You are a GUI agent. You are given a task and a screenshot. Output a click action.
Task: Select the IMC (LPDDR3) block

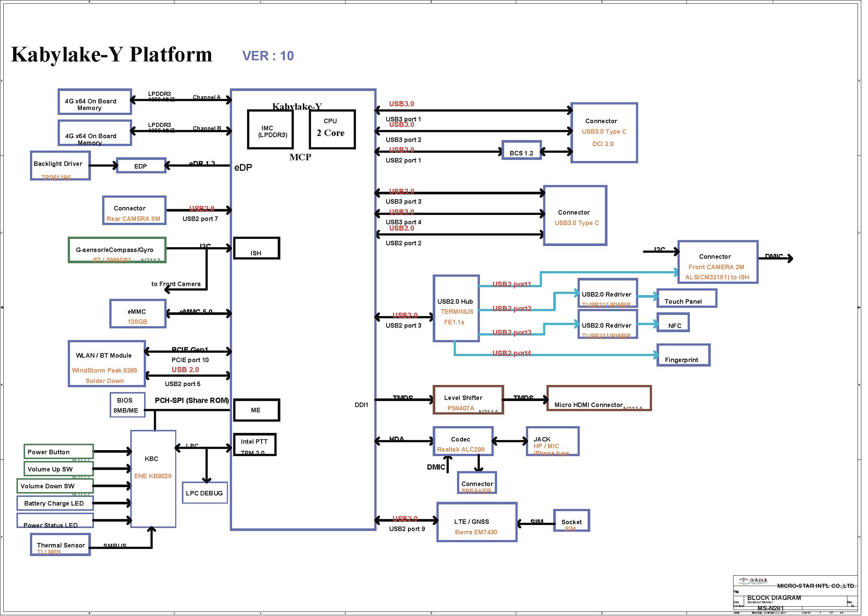click(270, 130)
